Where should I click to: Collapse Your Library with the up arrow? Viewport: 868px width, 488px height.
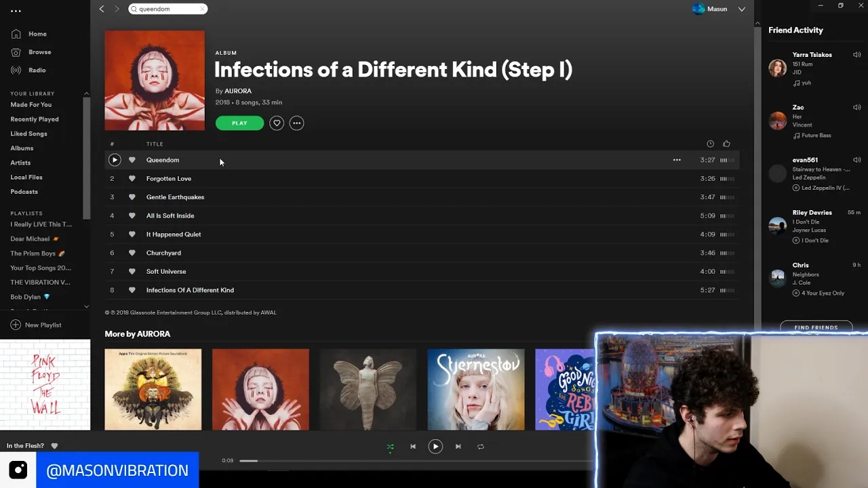pos(86,94)
